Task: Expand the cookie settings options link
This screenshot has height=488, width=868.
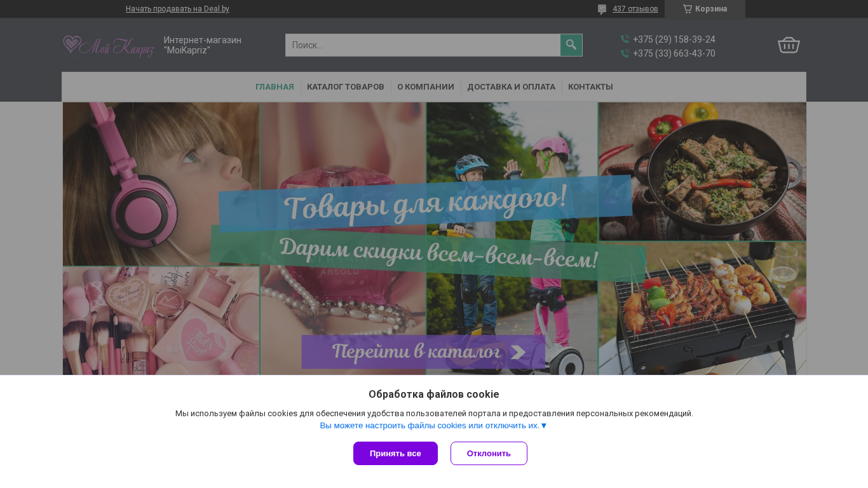Action: [x=433, y=426]
